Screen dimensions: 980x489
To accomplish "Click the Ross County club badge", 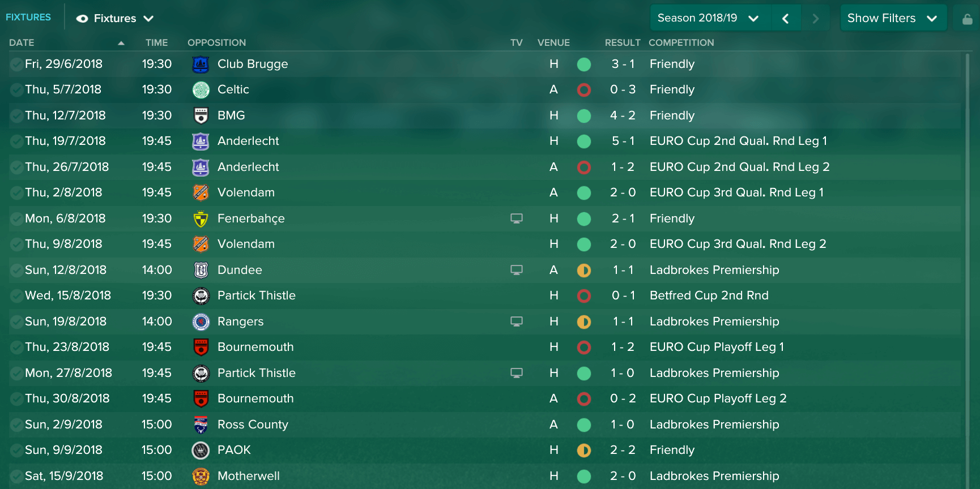I will coord(201,425).
